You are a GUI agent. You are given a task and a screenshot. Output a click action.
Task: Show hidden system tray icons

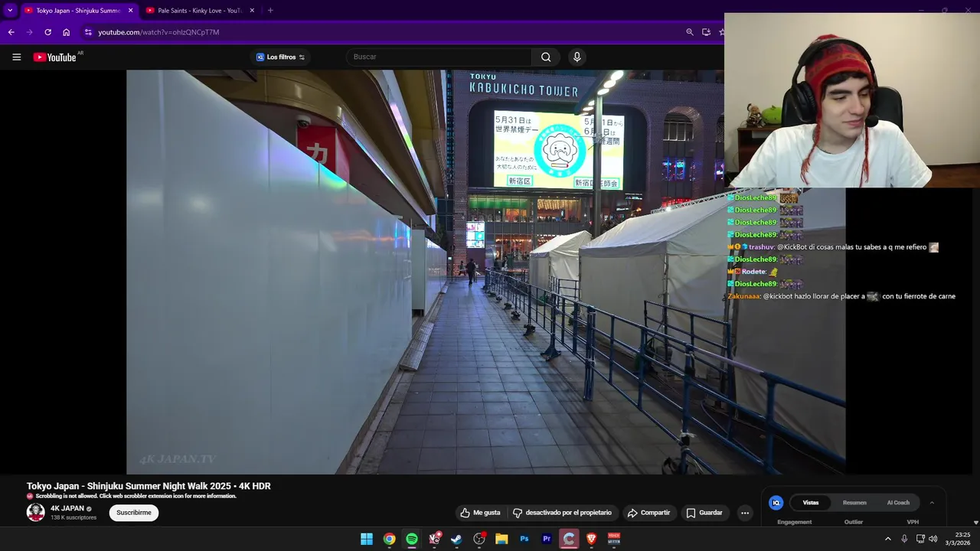(888, 539)
